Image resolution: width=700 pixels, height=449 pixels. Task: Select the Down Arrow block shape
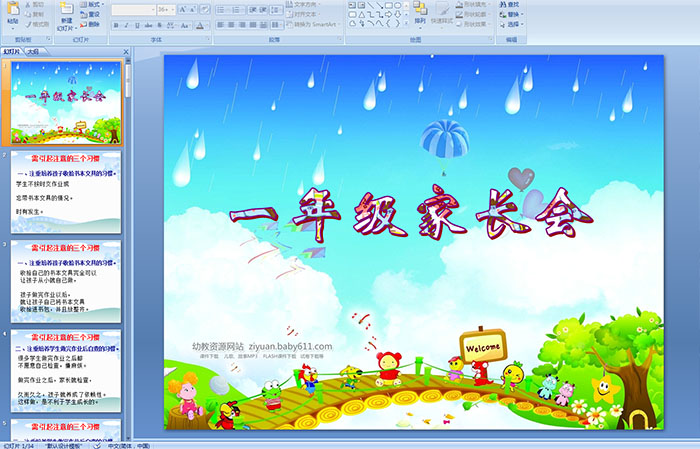[x=397, y=15]
